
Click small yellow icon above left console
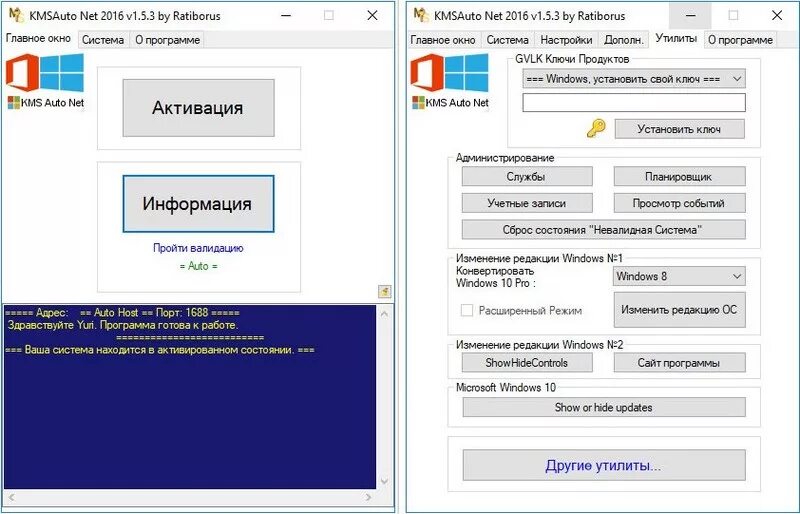[385, 291]
